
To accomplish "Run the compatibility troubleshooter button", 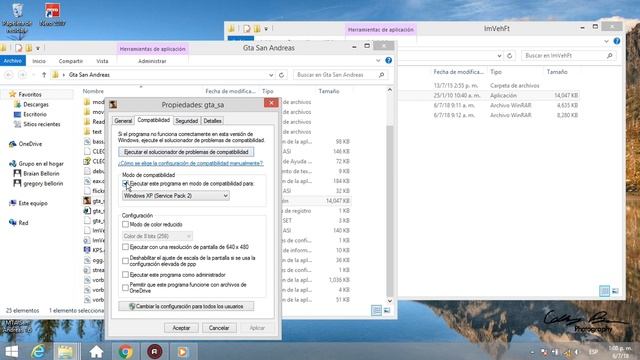I will [x=186, y=152].
